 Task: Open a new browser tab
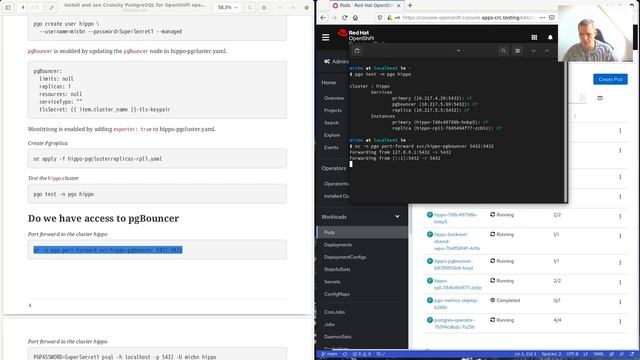410,6
